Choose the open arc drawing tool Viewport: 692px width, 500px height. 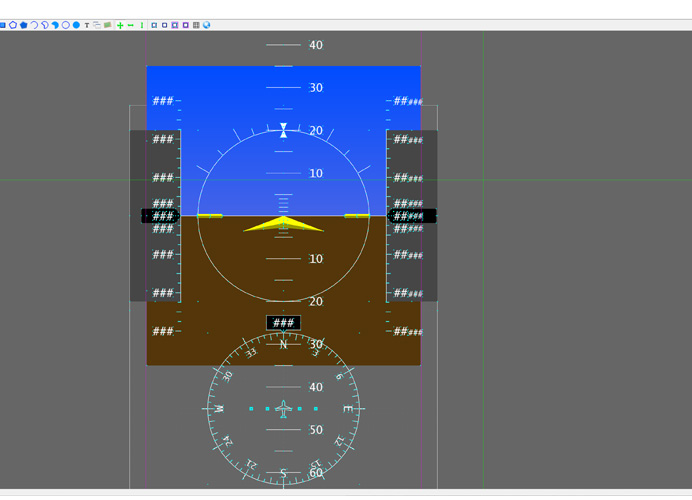coord(34,25)
